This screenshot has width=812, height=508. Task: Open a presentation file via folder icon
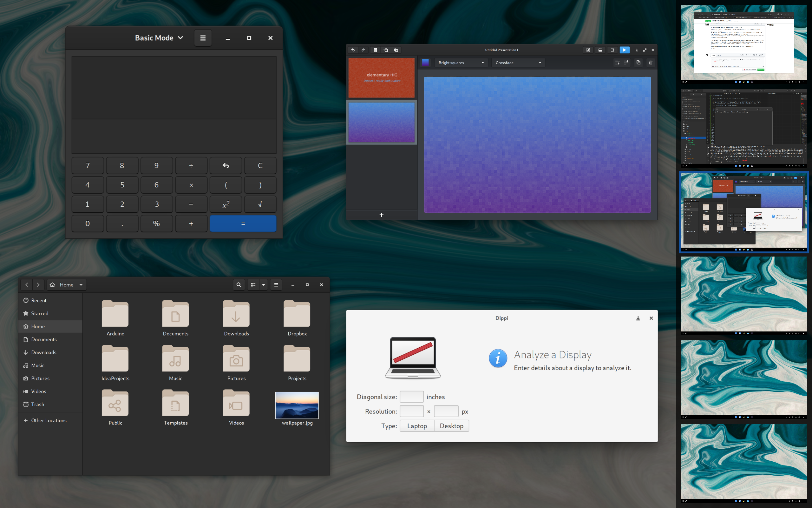600,50
